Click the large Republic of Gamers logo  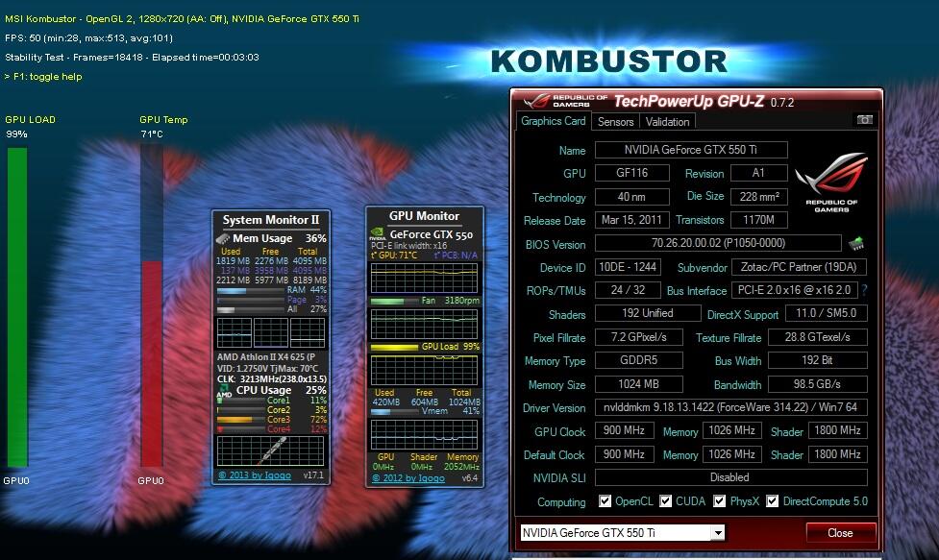coord(831,183)
